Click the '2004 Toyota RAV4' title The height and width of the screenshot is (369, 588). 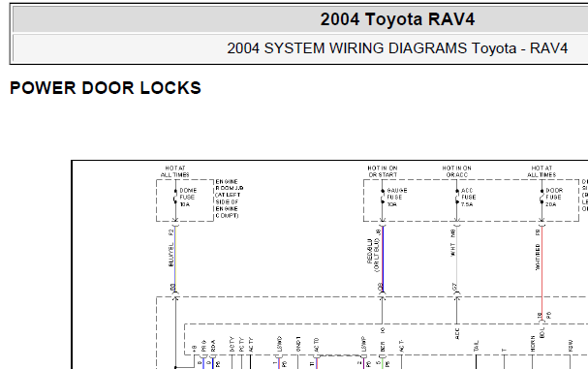coord(397,19)
